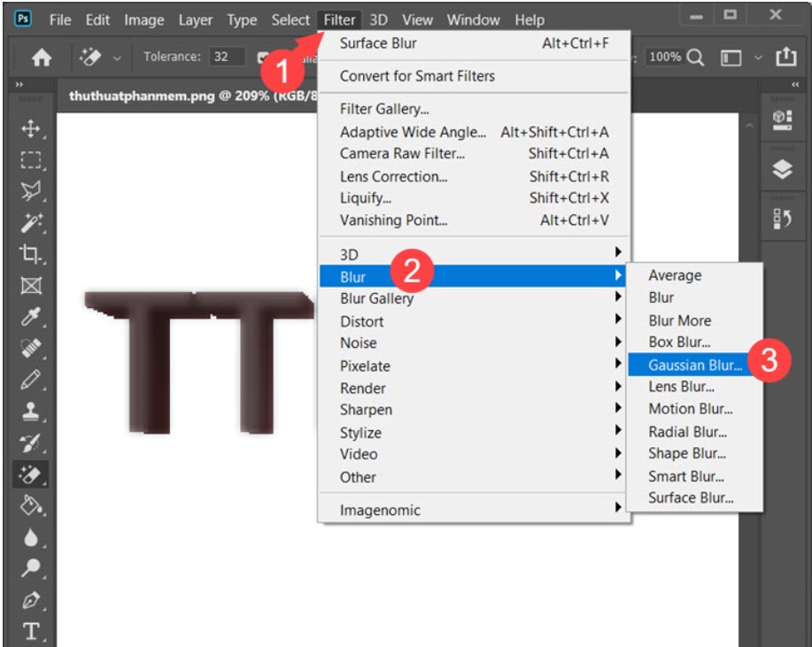This screenshot has height=647, width=812.
Task: Select the Rectangular Marquee tool
Action: 31,160
